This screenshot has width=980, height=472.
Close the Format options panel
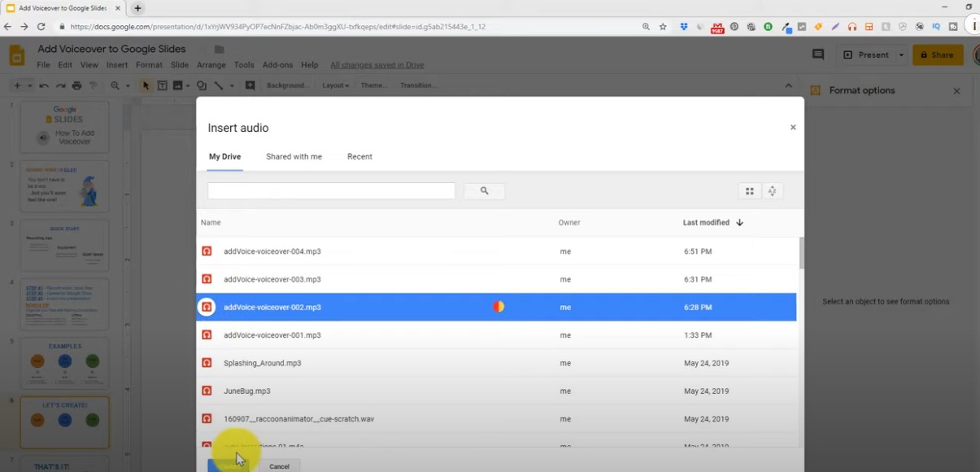(x=956, y=91)
